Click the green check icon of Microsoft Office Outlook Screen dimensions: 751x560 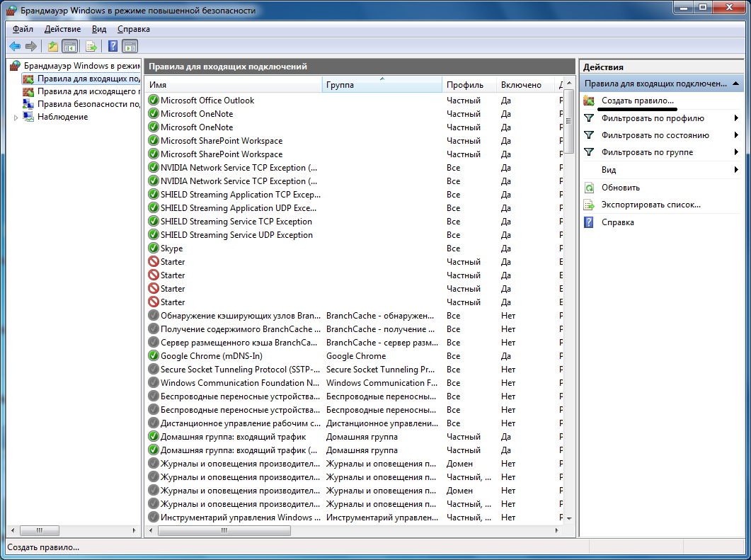[x=154, y=100]
